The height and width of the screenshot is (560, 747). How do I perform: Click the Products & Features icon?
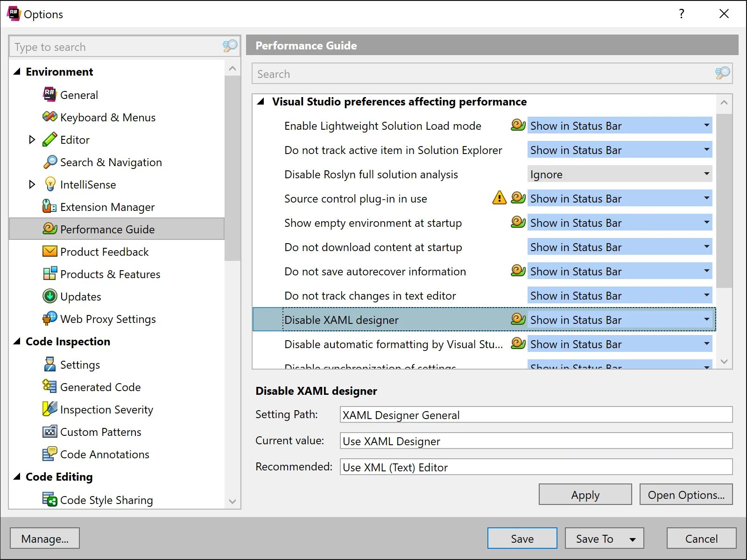coord(49,273)
